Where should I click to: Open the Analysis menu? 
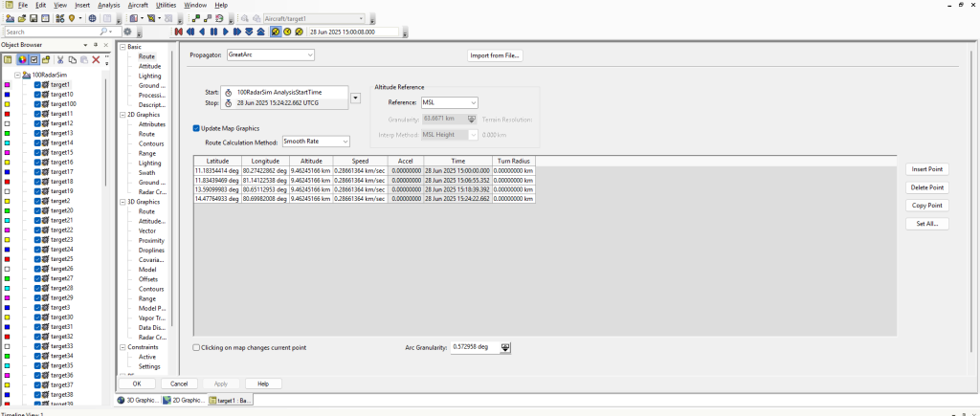coord(109,5)
